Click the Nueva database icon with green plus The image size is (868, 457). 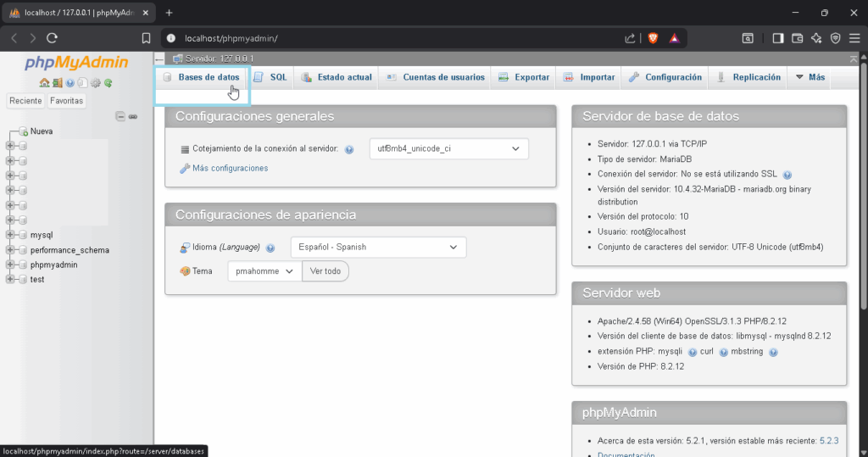coord(23,131)
